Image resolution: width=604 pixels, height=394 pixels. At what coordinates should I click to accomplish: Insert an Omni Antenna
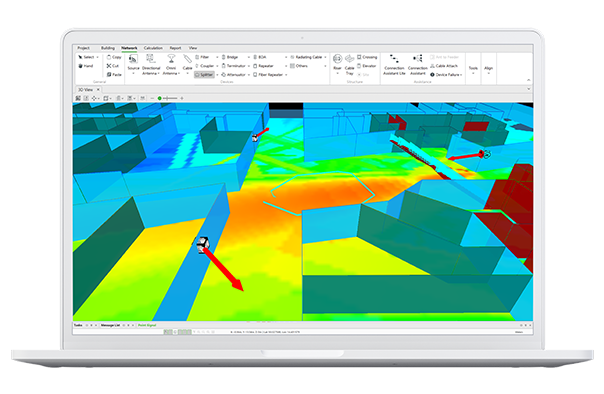171,64
